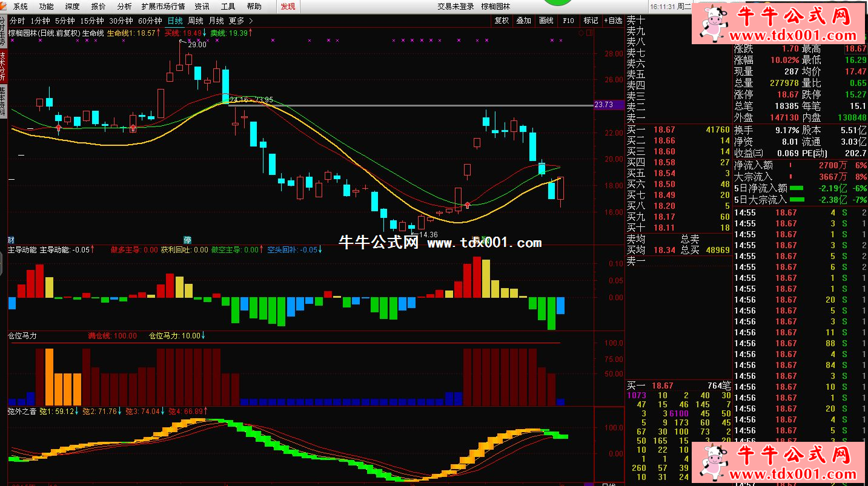Add stock using the +自选 button
The height and width of the screenshot is (486, 868).
tap(612, 21)
